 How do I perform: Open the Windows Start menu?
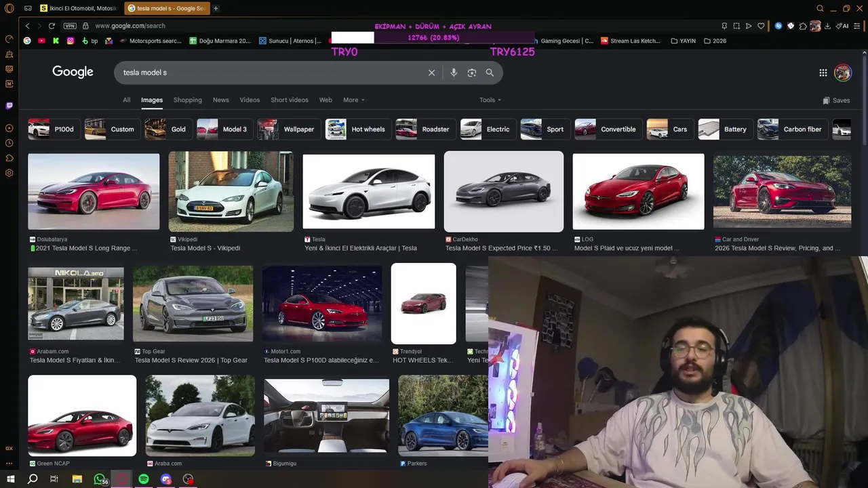10,479
